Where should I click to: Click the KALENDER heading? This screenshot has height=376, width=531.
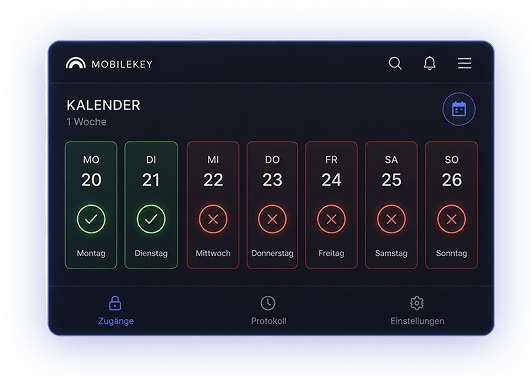tap(103, 105)
